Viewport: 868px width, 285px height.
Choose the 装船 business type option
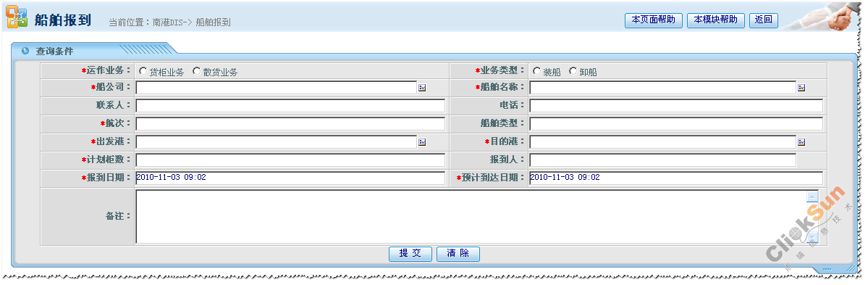(536, 71)
